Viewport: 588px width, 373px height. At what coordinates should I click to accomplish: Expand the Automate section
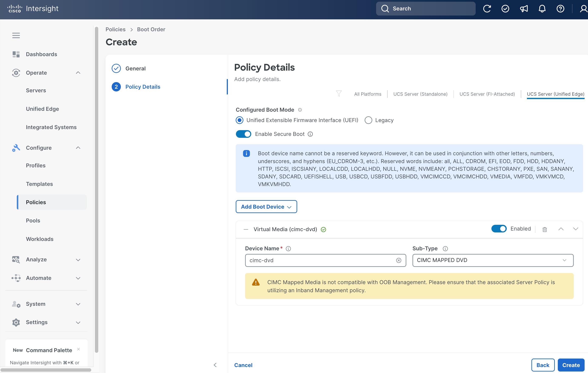point(78,278)
